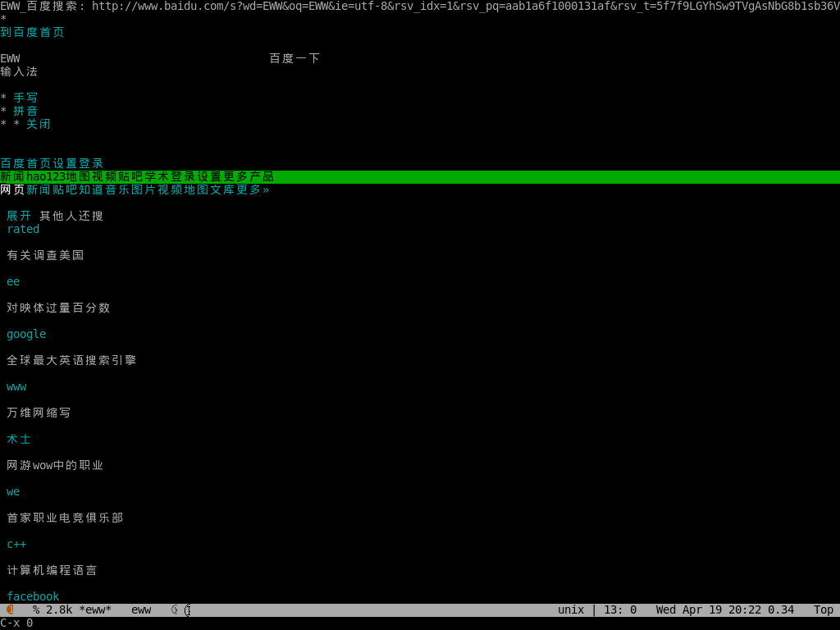Select the 拼音 pinyin input option
Image resolution: width=840 pixels, height=630 pixels.
click(25, 111)
